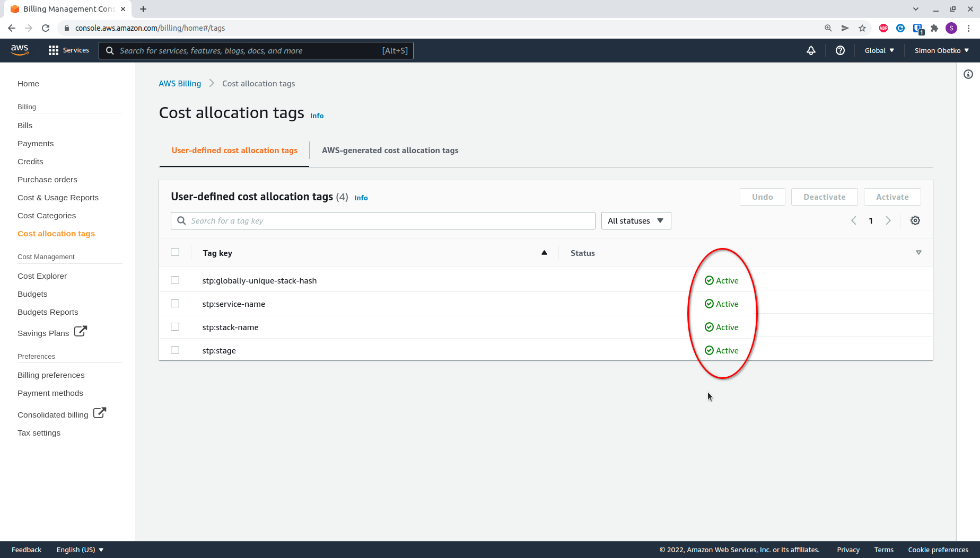Sort by Tag key ascending arrow
The image size is (980, 558).
(544, 253)
